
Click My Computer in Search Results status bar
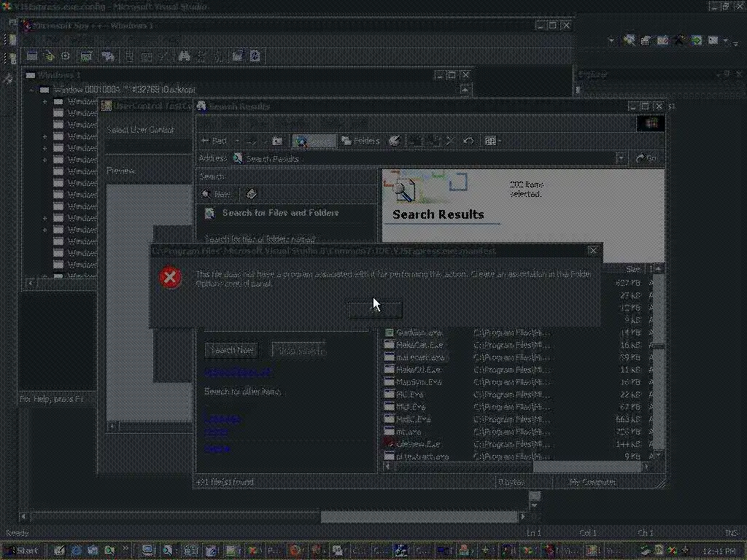(592, 483)
